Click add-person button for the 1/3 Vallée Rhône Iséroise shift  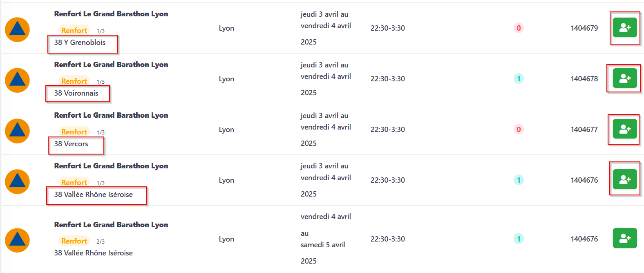point(625,179)
